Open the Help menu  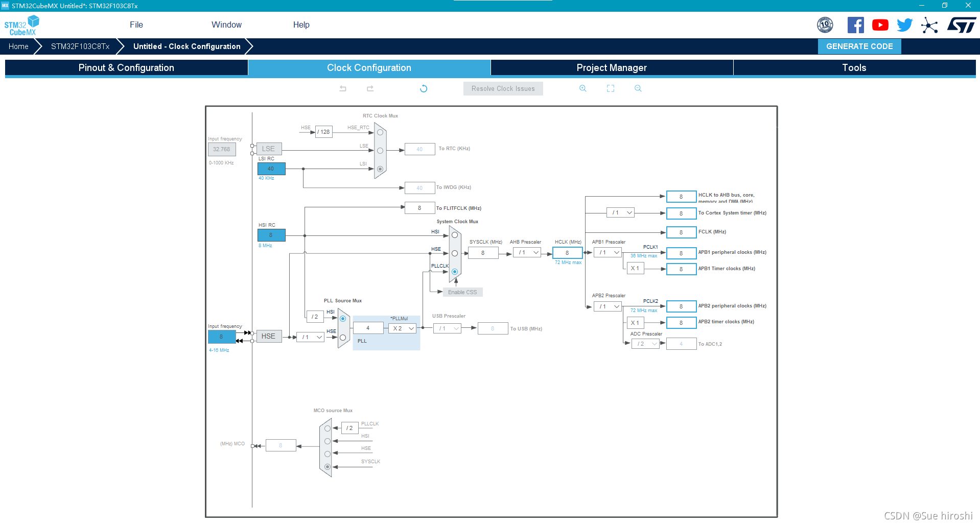(301, 25)
